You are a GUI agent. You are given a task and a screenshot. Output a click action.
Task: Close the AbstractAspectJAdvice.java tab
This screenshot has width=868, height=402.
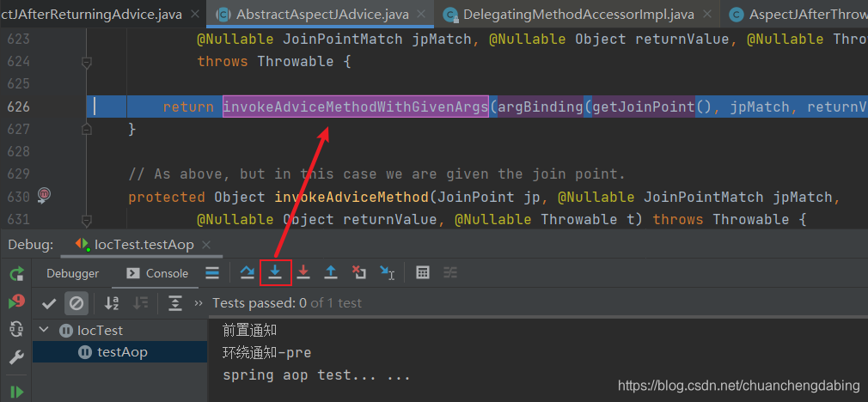coord(422,15)
